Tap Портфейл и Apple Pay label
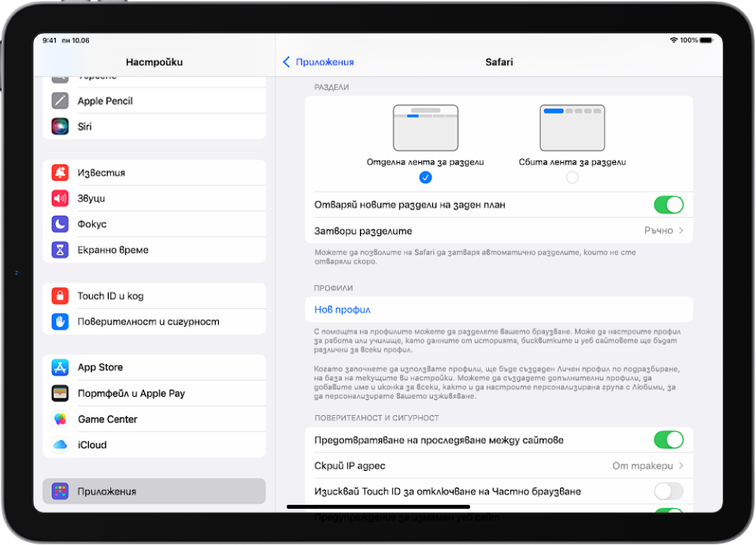Viewport: 756px width, 545px height. click(x=132, y=394)
